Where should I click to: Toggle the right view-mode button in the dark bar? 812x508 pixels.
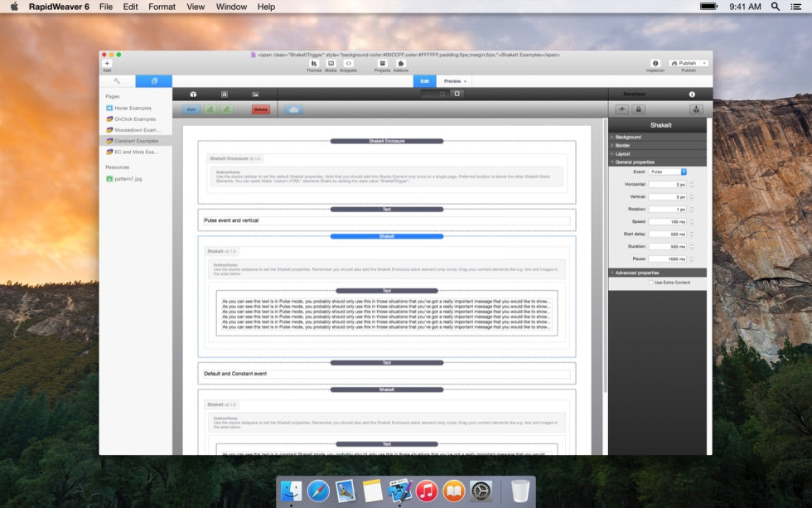457,94
